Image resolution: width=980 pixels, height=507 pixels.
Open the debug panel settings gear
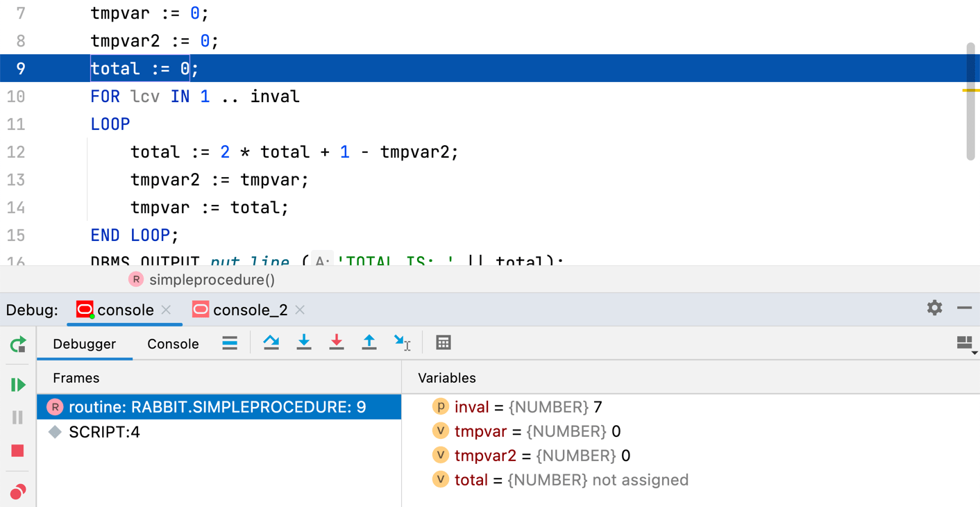(x=935, y=308)
